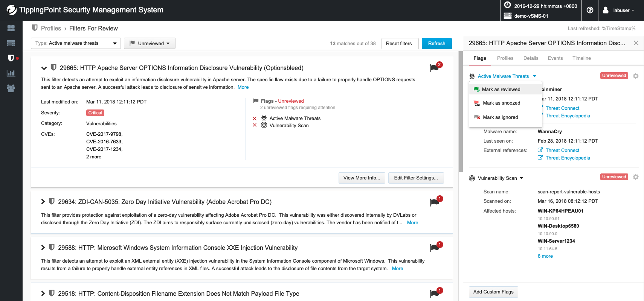Open the devices server icon in sidebar
This screenshot has width=644, height=301.
click(x=11, y=43)
